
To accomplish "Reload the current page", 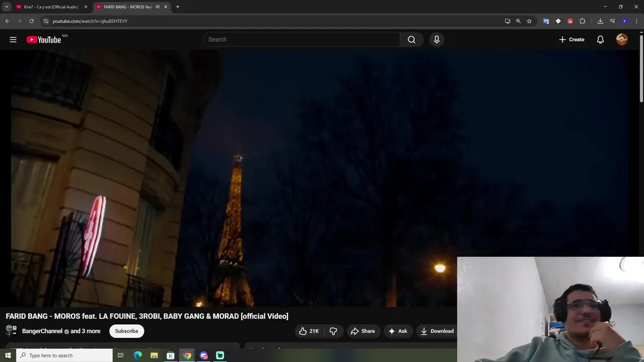I will pyautogui.click(x=31, y=21).
